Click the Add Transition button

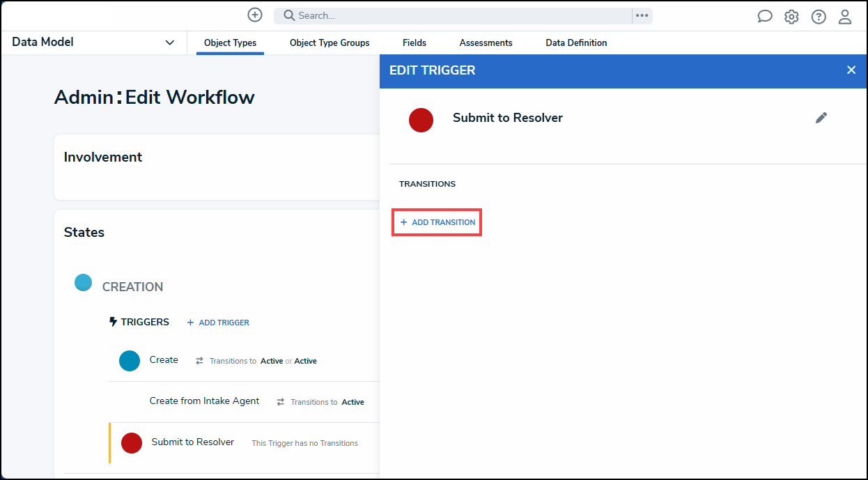tap(437, 222)
